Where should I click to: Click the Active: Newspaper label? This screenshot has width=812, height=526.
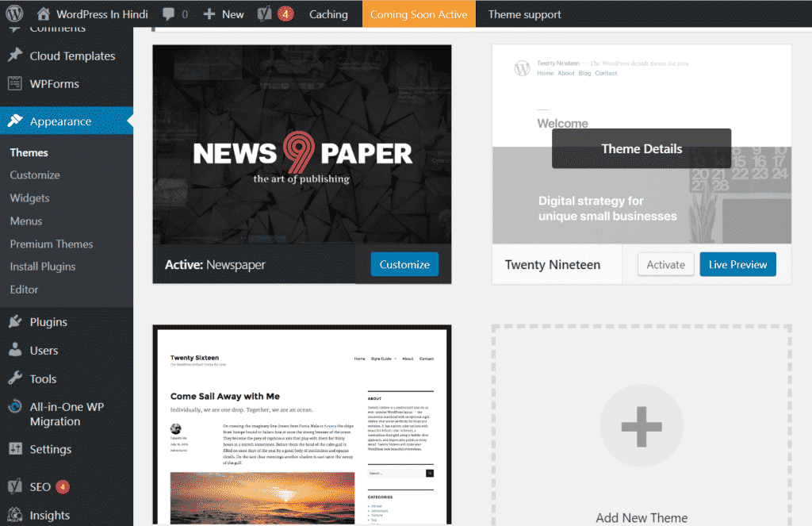(215, 264)
